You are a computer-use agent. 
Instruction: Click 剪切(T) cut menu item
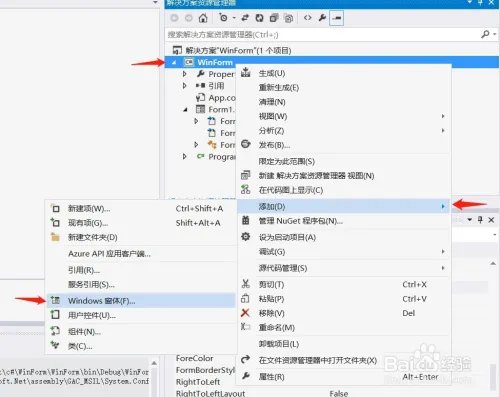(x=344, y=284)
